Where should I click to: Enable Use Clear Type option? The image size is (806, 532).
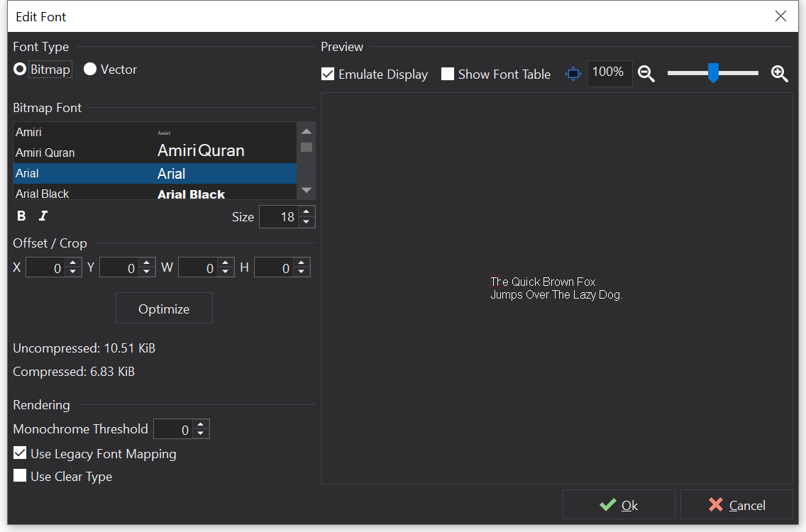(20, 476)
